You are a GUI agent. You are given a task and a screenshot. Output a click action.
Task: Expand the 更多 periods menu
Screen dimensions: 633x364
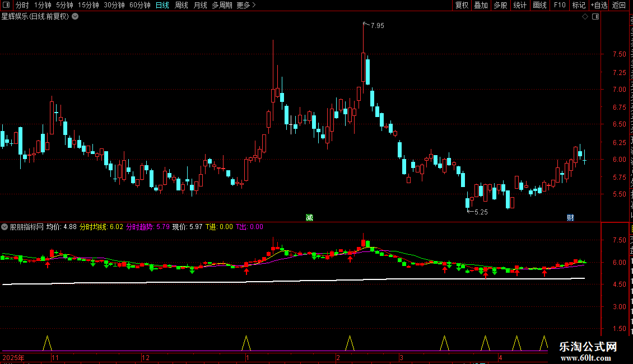[x=246, y=5]
